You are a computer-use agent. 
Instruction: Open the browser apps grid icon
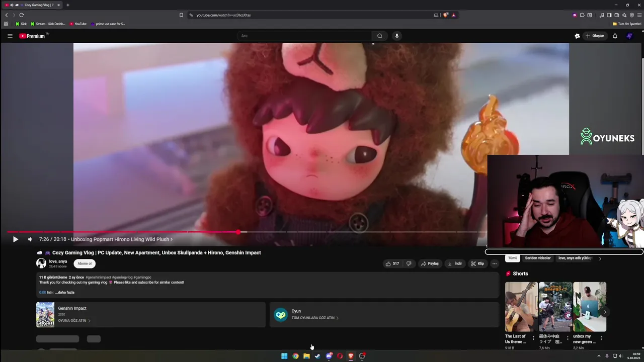(x=6, y=24)
